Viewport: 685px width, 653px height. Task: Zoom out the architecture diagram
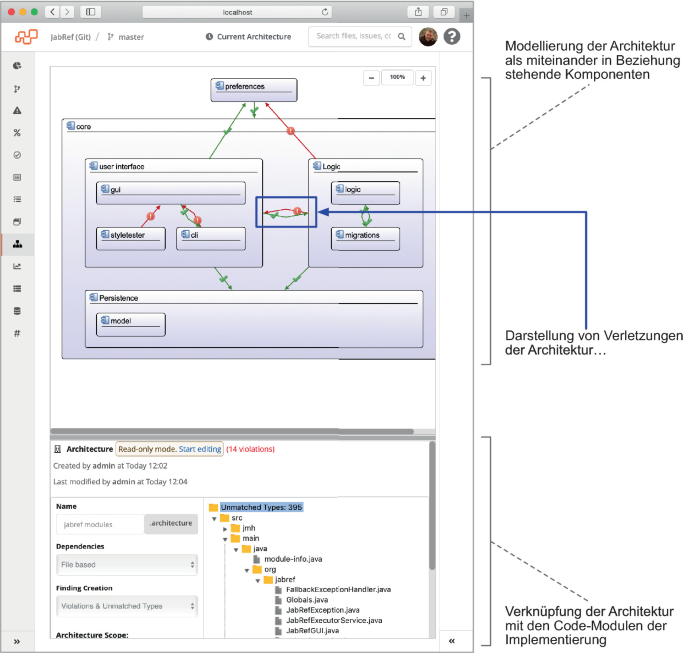(x=371, y=78)
